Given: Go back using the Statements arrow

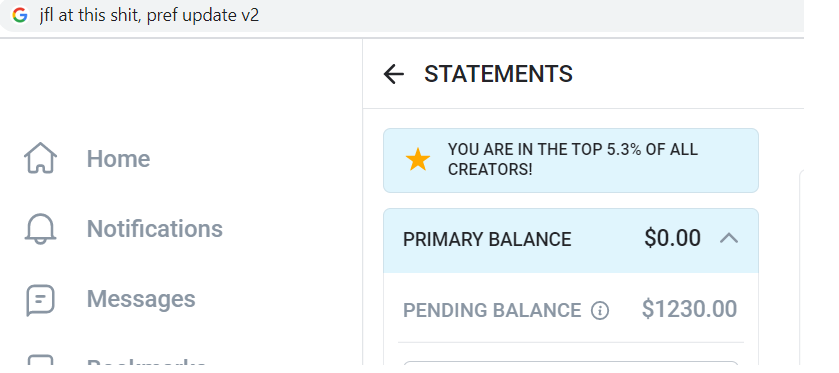Looking at the screenshot, I should pos(394,74).
